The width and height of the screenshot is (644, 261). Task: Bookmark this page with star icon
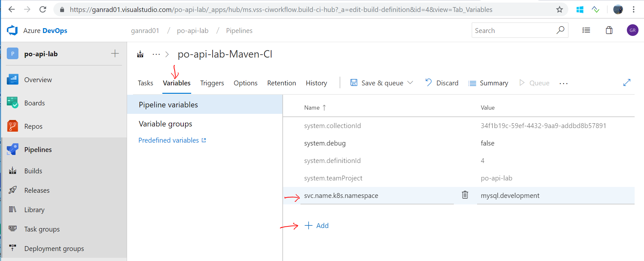[x=560, y=9]
